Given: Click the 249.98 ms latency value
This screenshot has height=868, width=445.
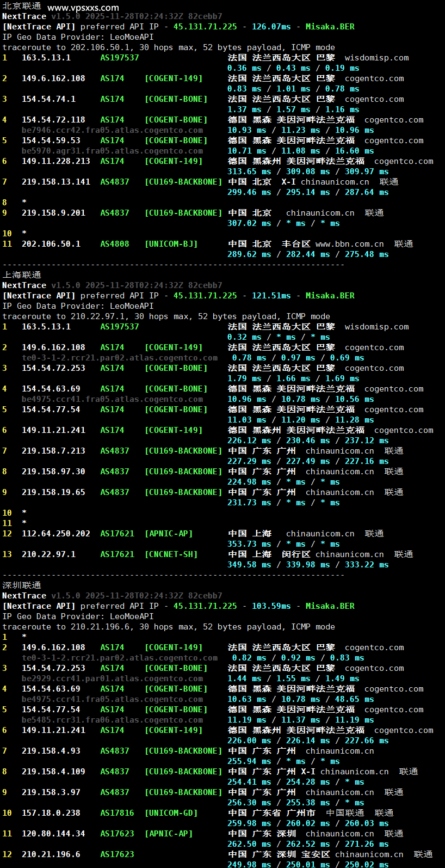Looking at the screenshot, I should 249,865.
